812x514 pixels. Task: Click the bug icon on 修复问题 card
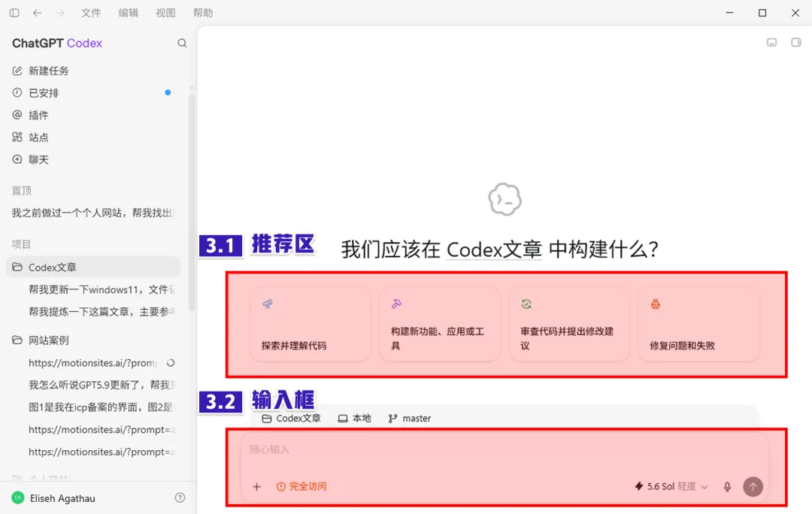(x=656, y=304)
